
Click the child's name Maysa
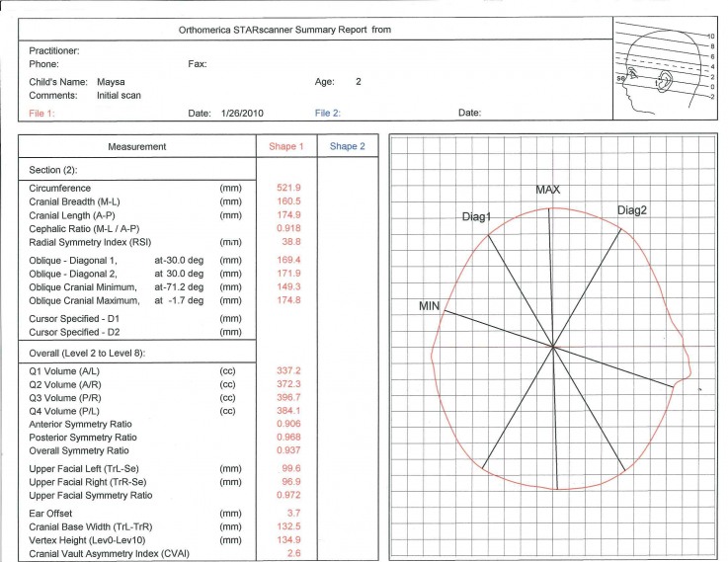pyautogui.click(x=111, y=82)
